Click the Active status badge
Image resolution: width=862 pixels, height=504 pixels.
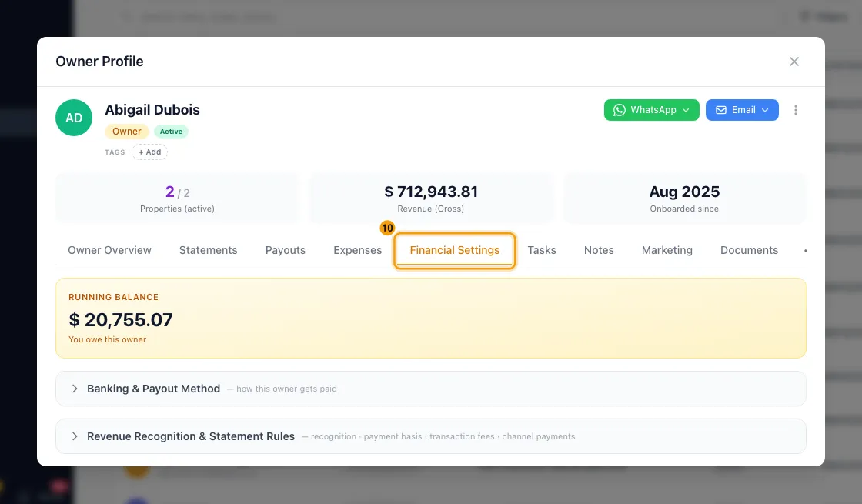pyautogui.click(x=171, y=132)
